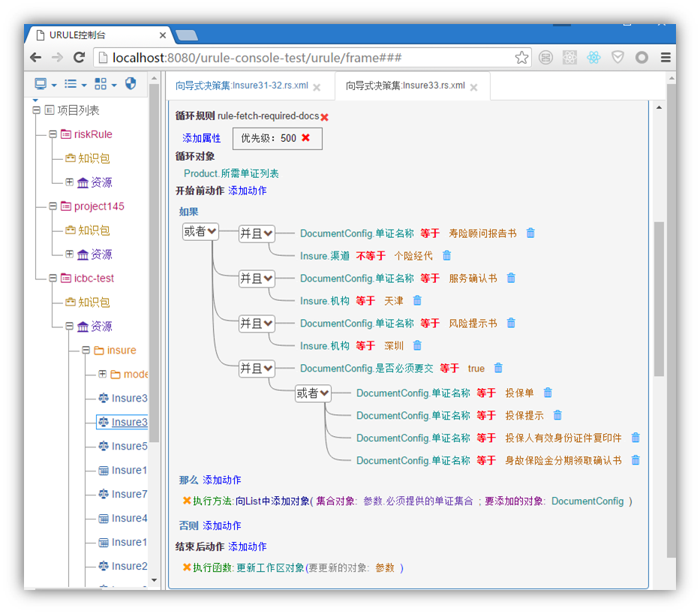Delete condition row 寿险顾问报告书 trash icon
The height and width of the screenshot is (614, 700).
[530, 233]
